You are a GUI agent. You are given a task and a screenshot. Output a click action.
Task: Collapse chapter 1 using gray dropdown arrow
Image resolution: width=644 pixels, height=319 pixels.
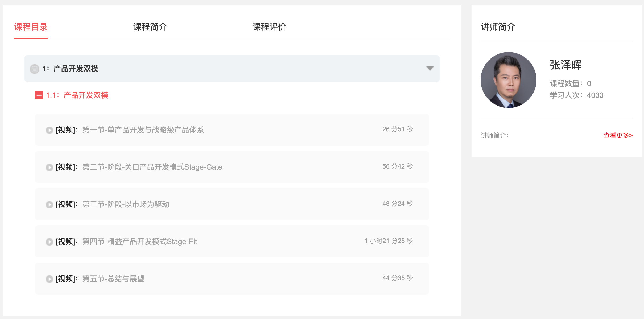tap(430, 69)
